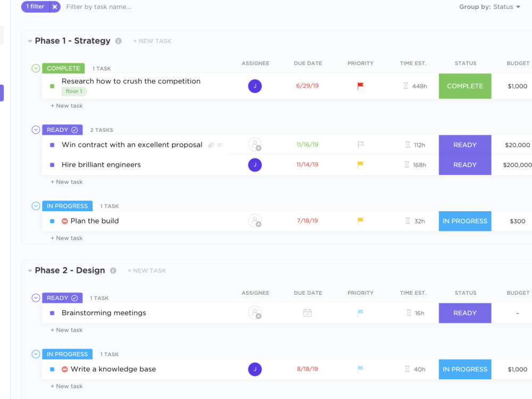Click priority flag on Write a knowledge base
Image resolution: width=532 pixels, height=399 pixels.
coord(360,369)
